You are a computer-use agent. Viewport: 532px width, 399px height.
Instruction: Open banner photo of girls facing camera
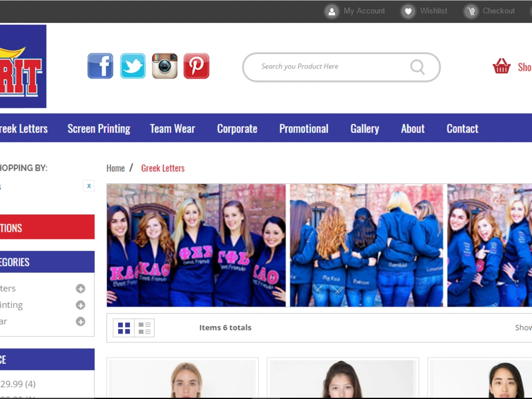coord(196,245)
